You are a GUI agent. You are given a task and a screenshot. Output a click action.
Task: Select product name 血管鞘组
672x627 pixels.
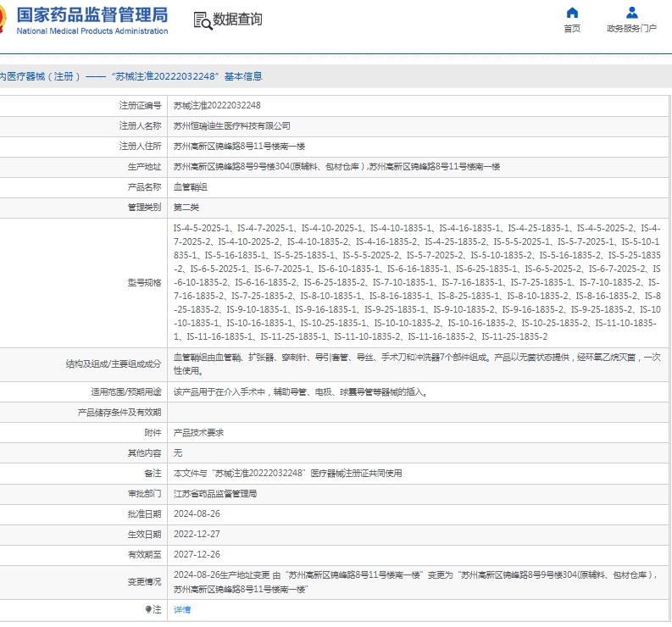click(x=191, y=187)
